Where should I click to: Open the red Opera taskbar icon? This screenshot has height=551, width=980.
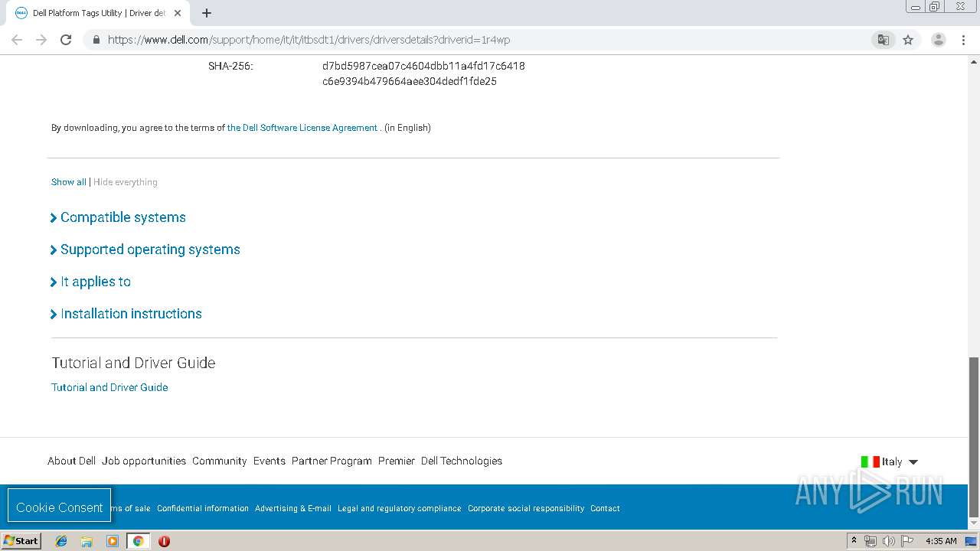pos(164,540)
